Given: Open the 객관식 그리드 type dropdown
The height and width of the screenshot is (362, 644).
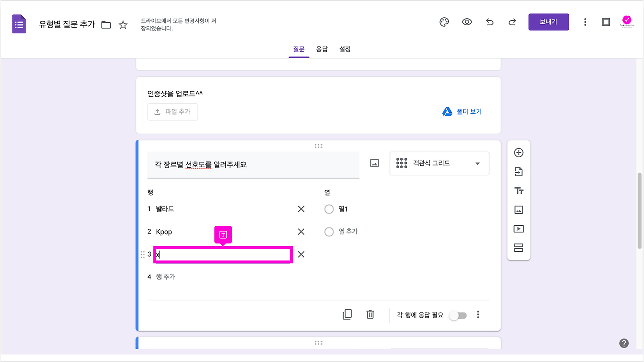Looking at the screenshot, I should click(439, 163).
